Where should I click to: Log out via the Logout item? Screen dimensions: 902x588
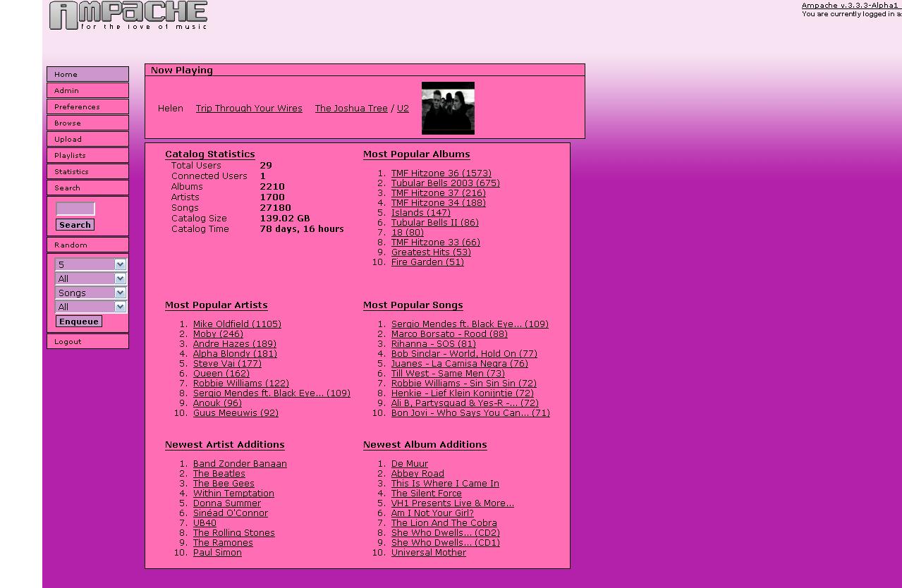[x=87, y=341]
